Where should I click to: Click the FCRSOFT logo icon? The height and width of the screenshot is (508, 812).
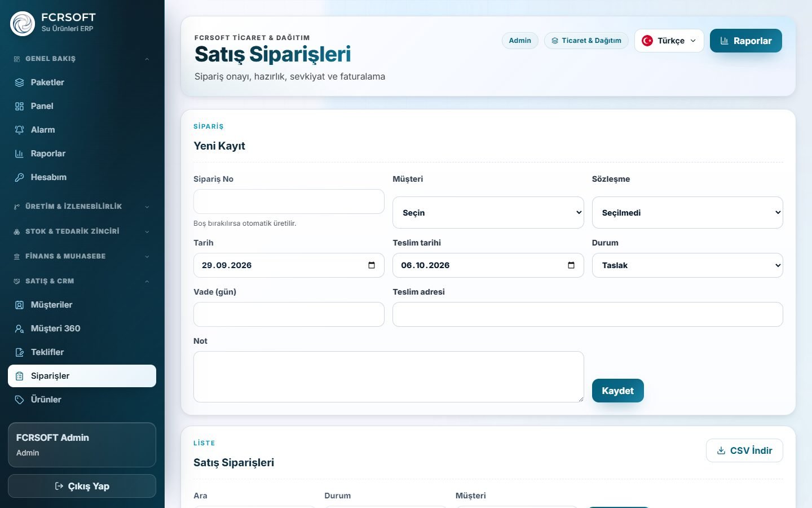tap(23, 24)
